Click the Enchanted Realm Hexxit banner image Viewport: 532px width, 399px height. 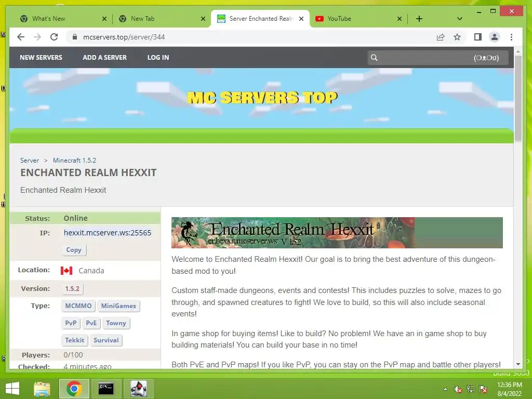pos(337,233)
